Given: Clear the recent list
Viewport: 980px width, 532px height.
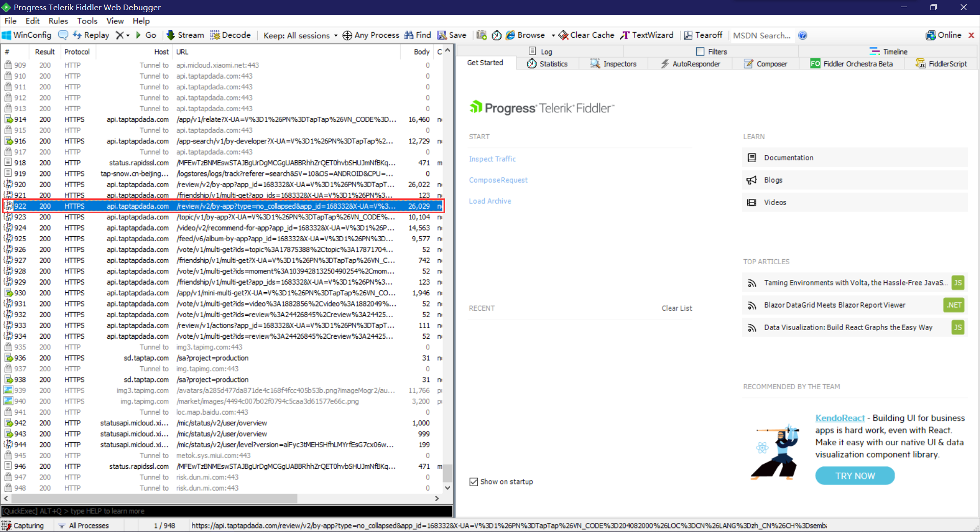Looking at the screenshot, I should click(x=677, y=308).
